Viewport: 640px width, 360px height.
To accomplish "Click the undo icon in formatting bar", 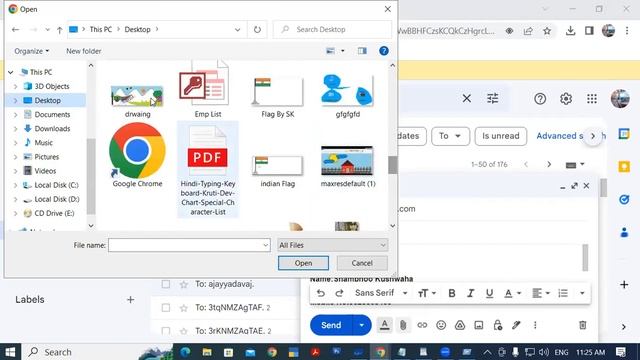I will tap(321, 293).
